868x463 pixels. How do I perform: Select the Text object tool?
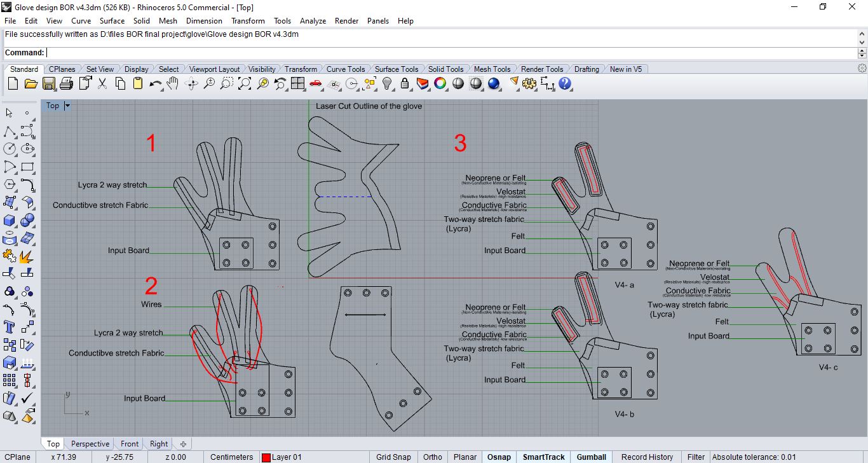point(10,327)
